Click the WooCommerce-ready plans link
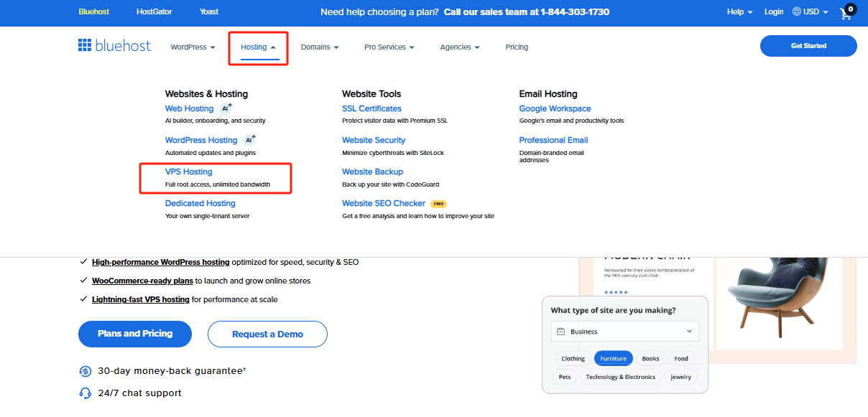The image size is (868, 417). [x=142, y=281]
